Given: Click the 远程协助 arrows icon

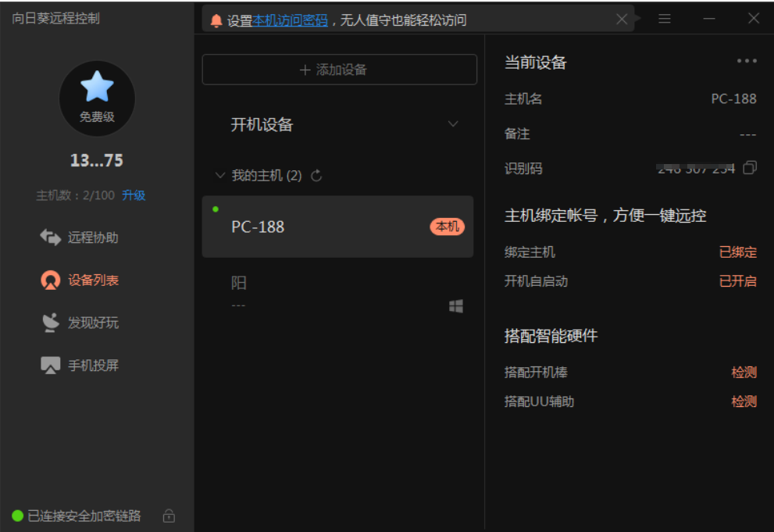Looking at the screenshot, I should tap(50, 237).
